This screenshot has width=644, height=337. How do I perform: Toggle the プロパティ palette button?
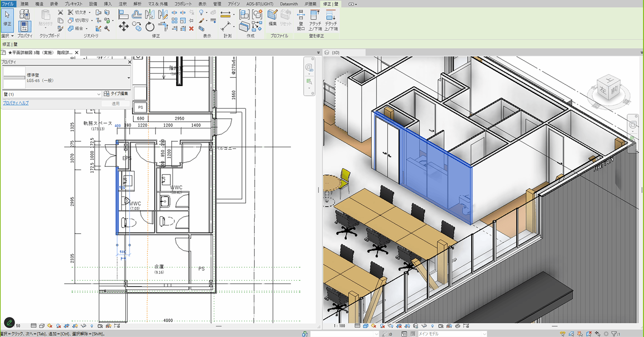(25, 26)
